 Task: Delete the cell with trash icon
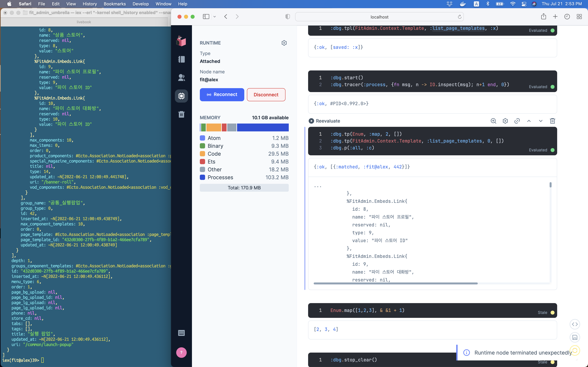point(552,121)
